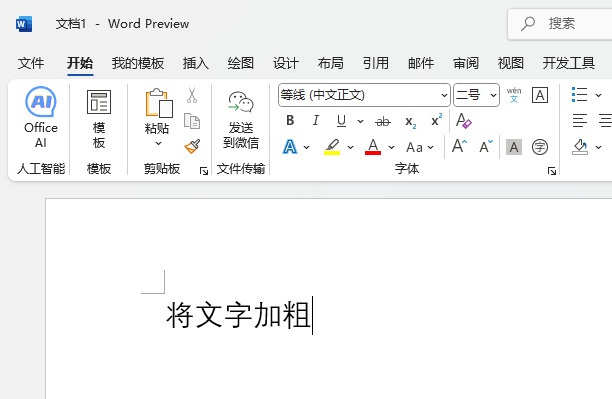Viewport: 612px width, 399px height.
Task: Switch to the 开发工具 tab
Action: 569,63
